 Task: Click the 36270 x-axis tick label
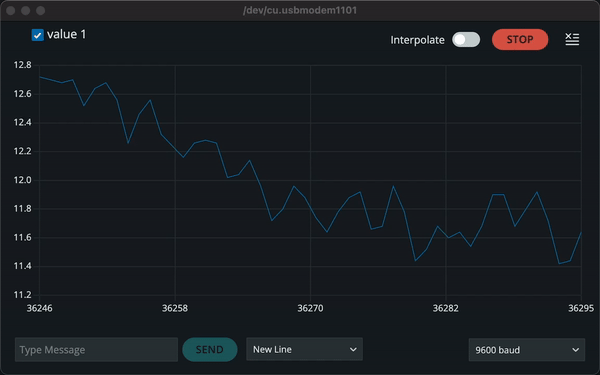pyautogui.click(x=310, y=308)
